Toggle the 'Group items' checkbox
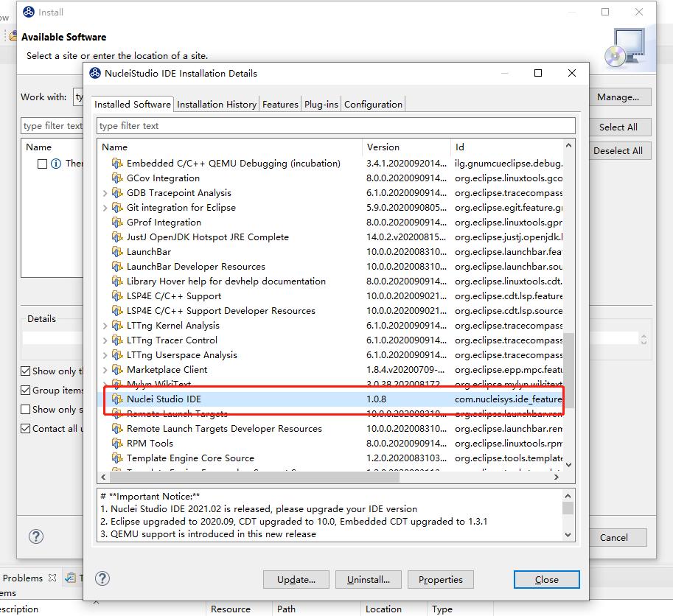Image resolution: width=673 pixels, height=616 pixels. [25, 391]
